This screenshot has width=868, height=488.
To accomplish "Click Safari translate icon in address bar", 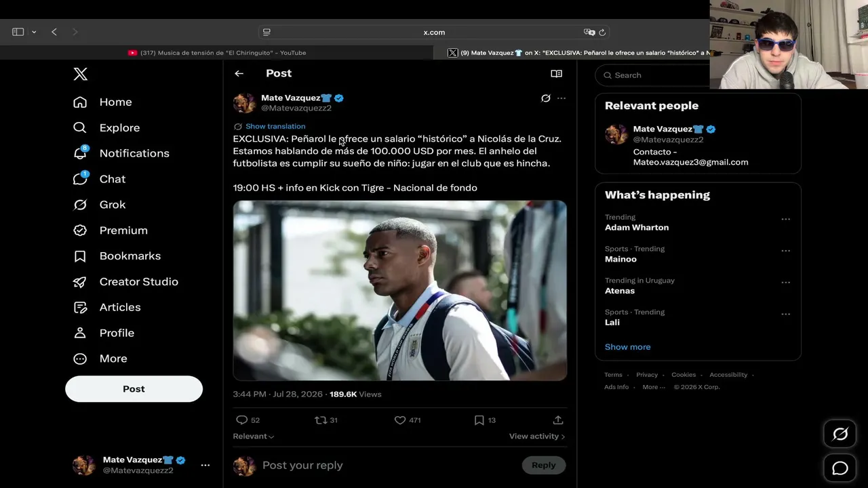I will pyautogui.click(x=589, y=32).
